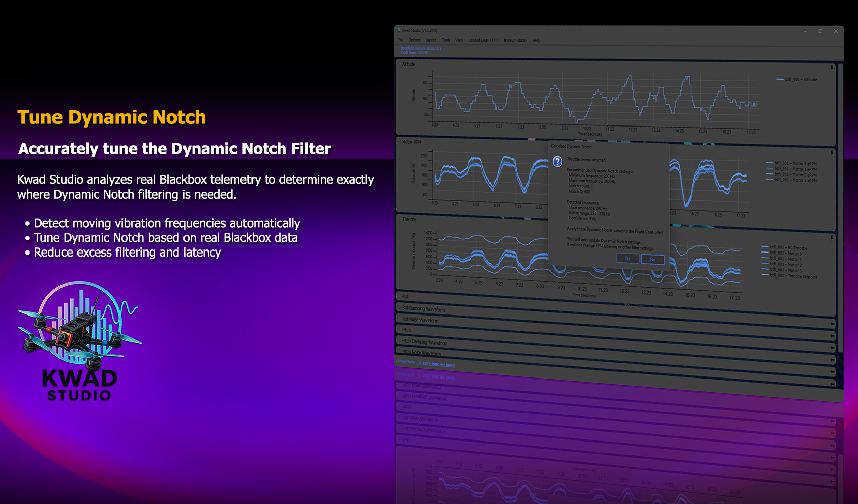Click the "Notch Q: 600" line
Image resolution: width=858 pixels, height=504 pixels.
point(579,191)
